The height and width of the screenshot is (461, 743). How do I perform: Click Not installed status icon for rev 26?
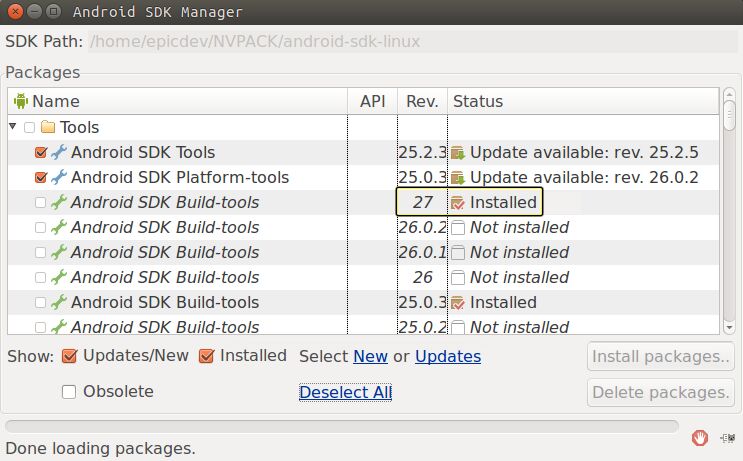458,278
